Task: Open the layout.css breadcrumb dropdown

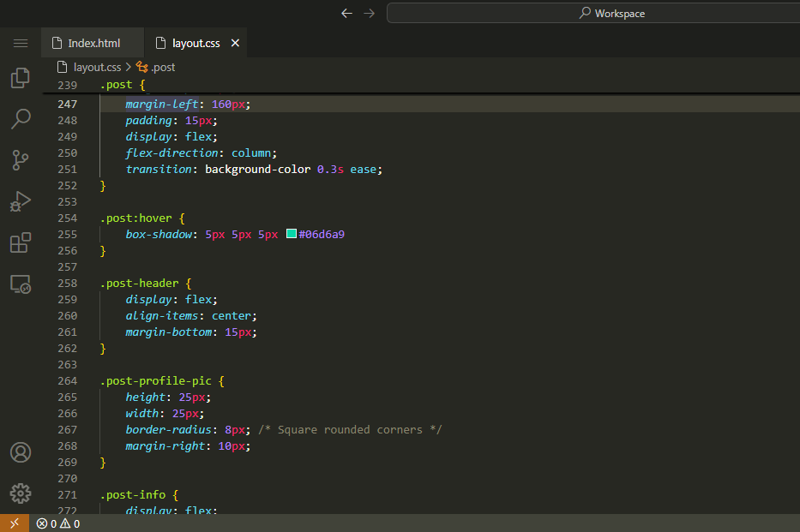Action: tap(96, 67)
